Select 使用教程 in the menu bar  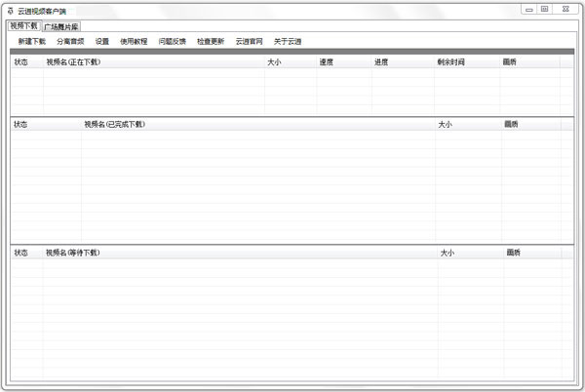pyautogui.click(x=134, y=42)
